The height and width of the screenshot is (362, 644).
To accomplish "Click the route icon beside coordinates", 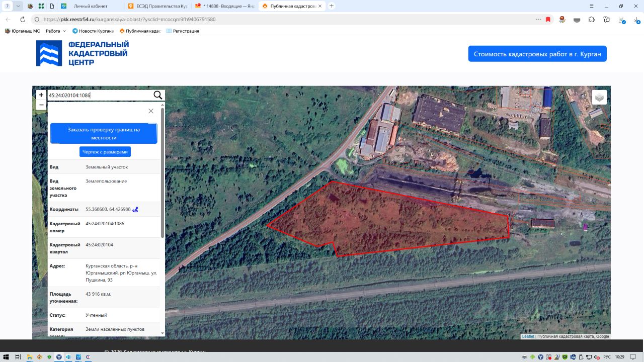I will [135, 209].
